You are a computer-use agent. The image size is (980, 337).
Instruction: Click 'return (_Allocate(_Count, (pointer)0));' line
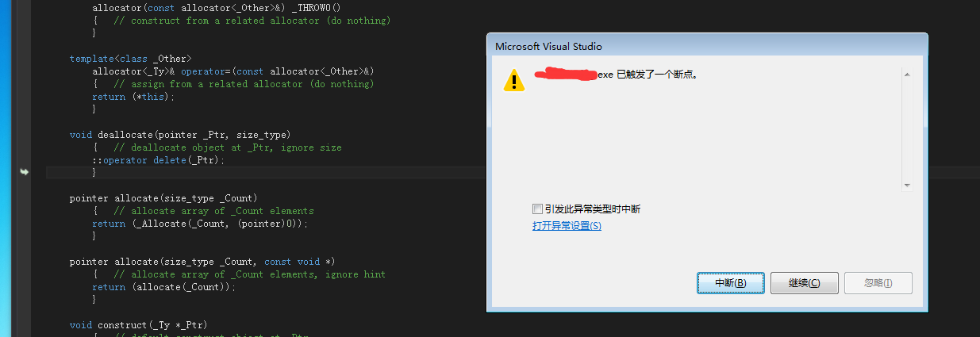click(199, 224)
